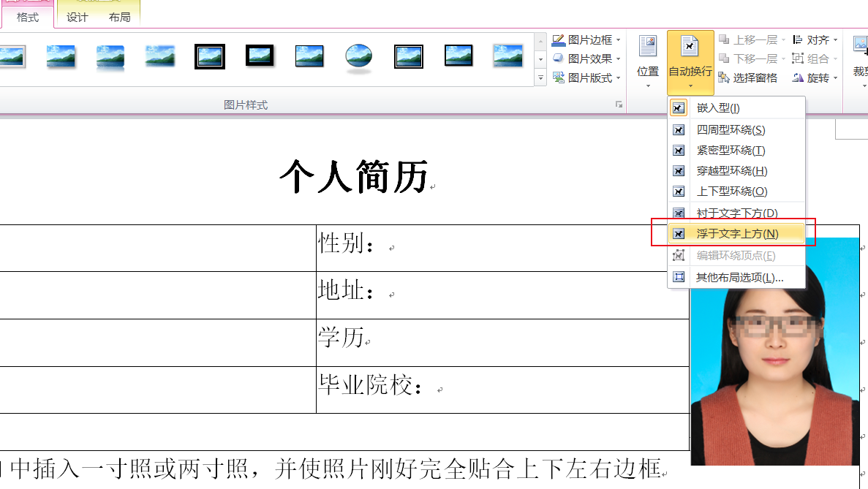Open the 旋转 rotate dropdown
The height and width of the screenshot is (489, 868).
[x=815, y=78]
